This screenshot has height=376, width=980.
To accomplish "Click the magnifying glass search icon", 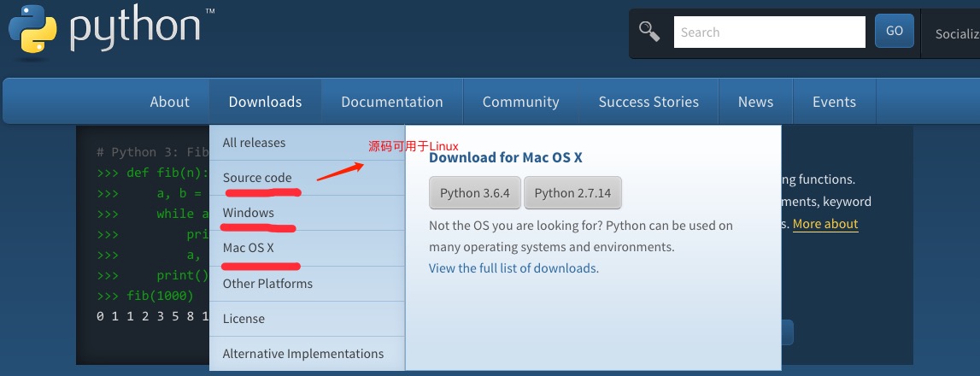I will [649, 32].
